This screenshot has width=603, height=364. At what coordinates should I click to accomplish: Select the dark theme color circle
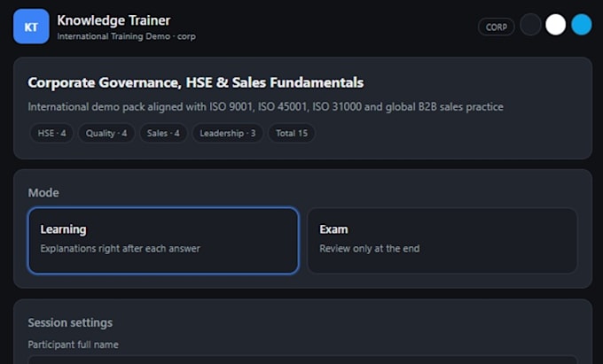tap(530, 25)
